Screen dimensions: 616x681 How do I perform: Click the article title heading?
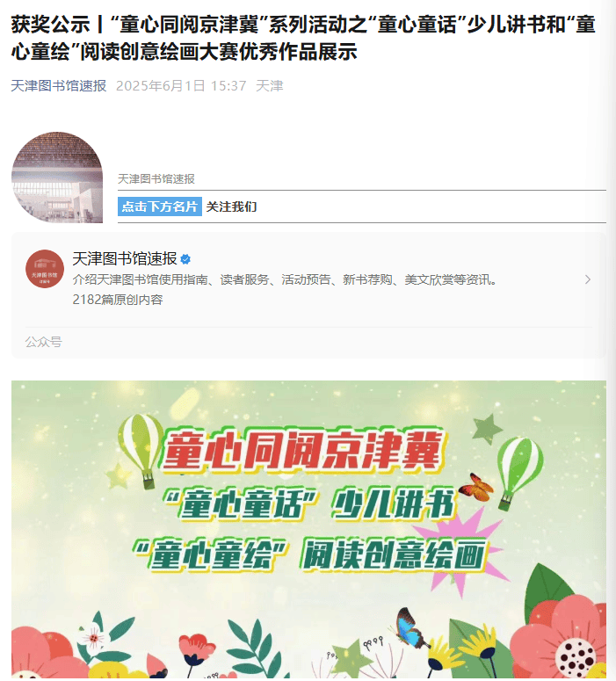click(x=303, y=38)
